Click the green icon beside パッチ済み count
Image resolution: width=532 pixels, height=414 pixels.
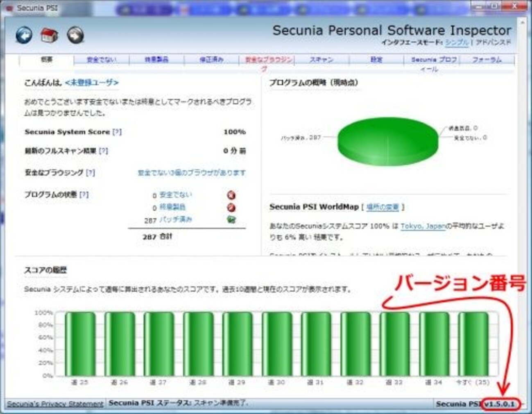(x=231, y=219)
